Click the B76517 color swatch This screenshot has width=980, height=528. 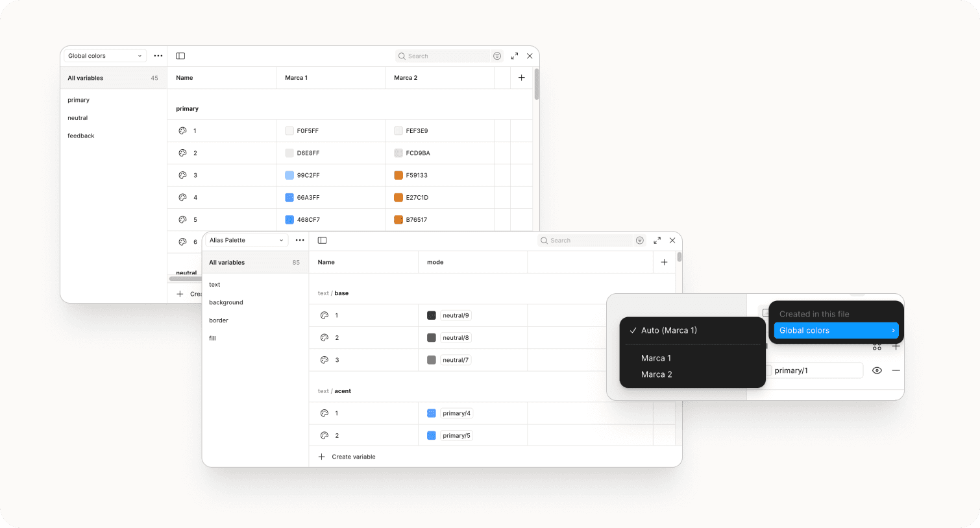tap(398, 220)
